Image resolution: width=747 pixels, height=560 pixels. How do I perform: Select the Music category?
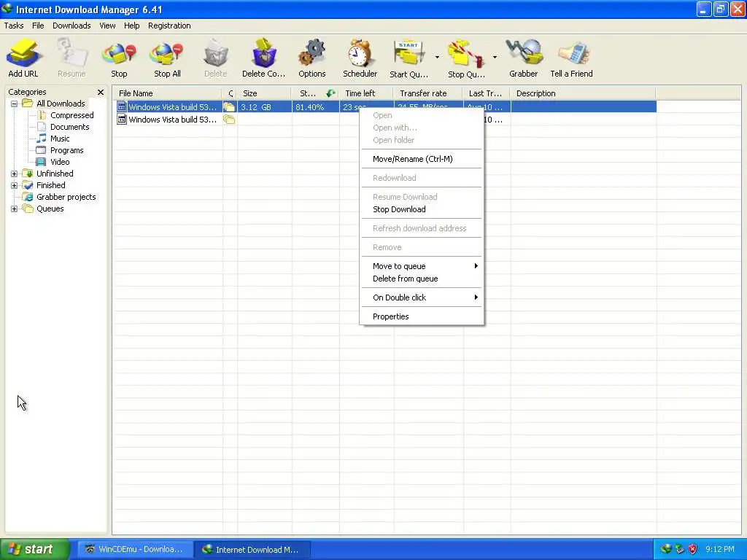click(x=60, y=139)
